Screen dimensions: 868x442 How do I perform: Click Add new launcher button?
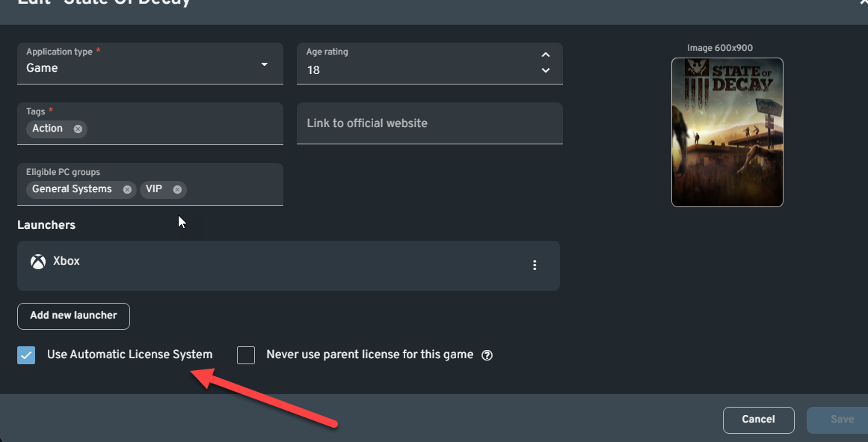(73, 316)
